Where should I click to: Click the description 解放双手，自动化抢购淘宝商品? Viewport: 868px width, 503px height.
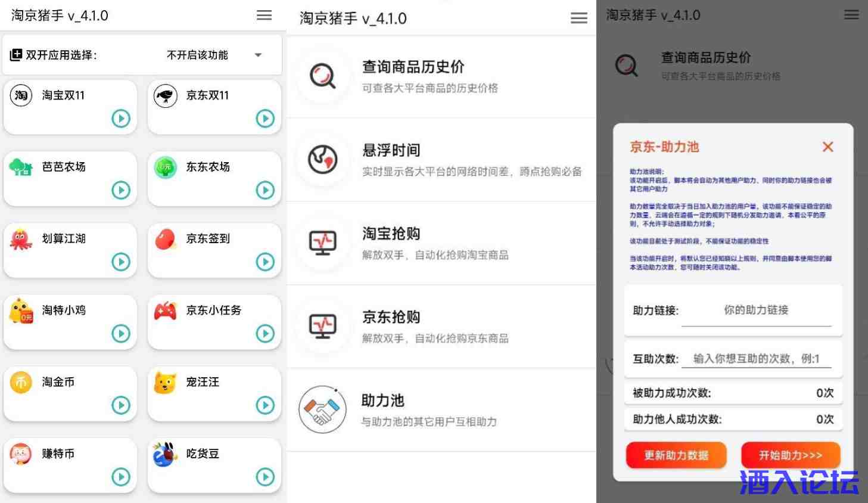tap(435, 255)
